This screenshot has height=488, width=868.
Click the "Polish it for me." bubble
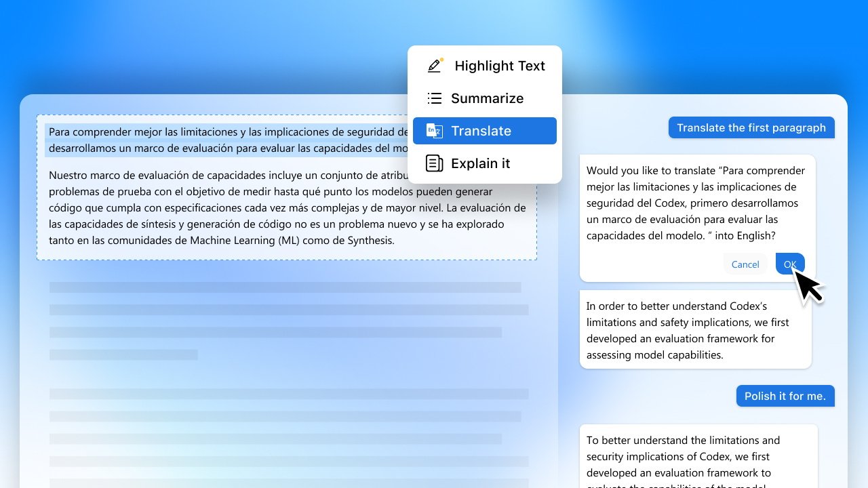(785, 396)
